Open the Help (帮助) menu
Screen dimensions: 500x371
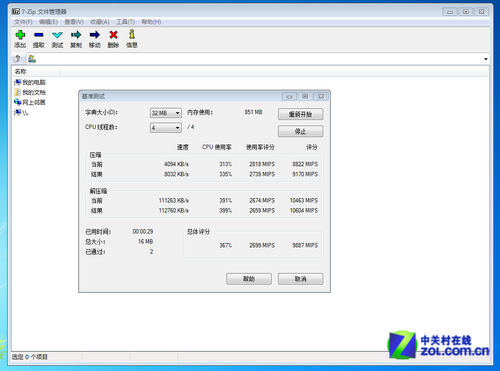[x=151, y=22]
